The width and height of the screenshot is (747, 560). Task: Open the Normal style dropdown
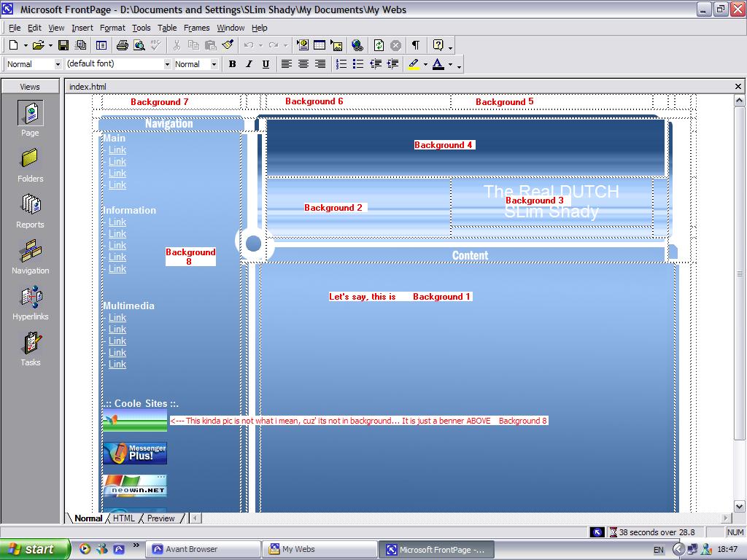pyautogui.click(x=57, y=64)
